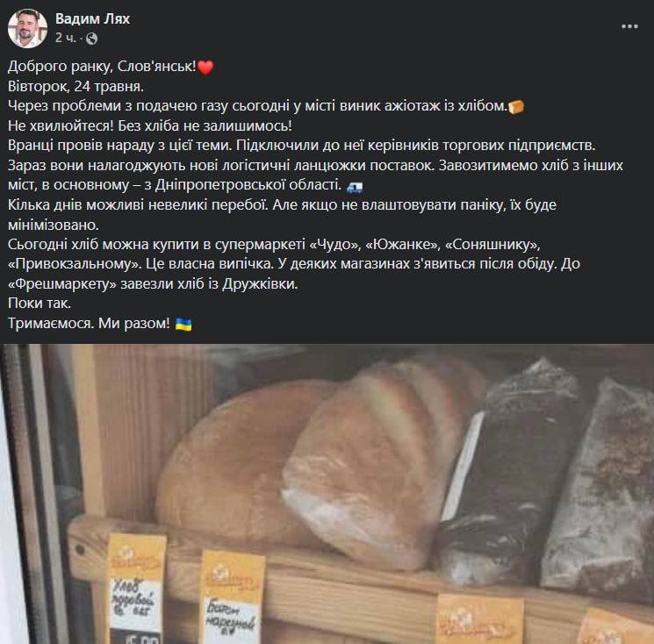Open the three-dot post options menu
Viewport: 654px width, 644px height.
[x=629, y=26]
